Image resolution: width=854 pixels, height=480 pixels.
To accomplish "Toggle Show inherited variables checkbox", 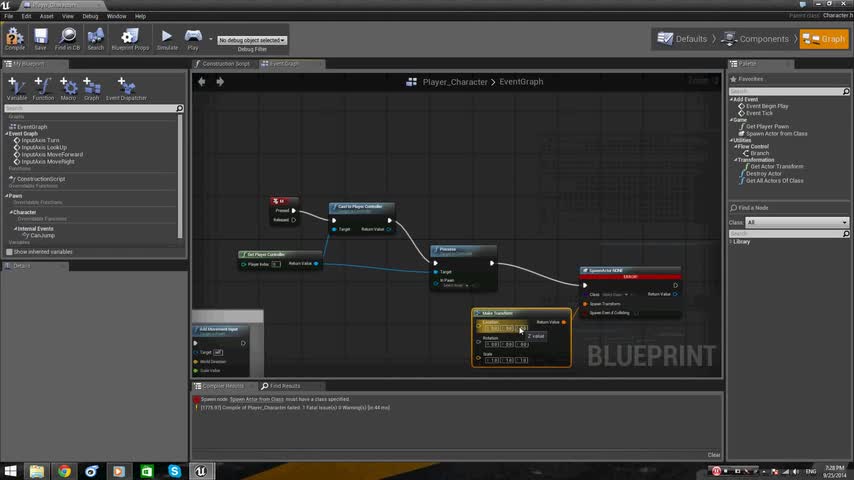I will (9, 252).
